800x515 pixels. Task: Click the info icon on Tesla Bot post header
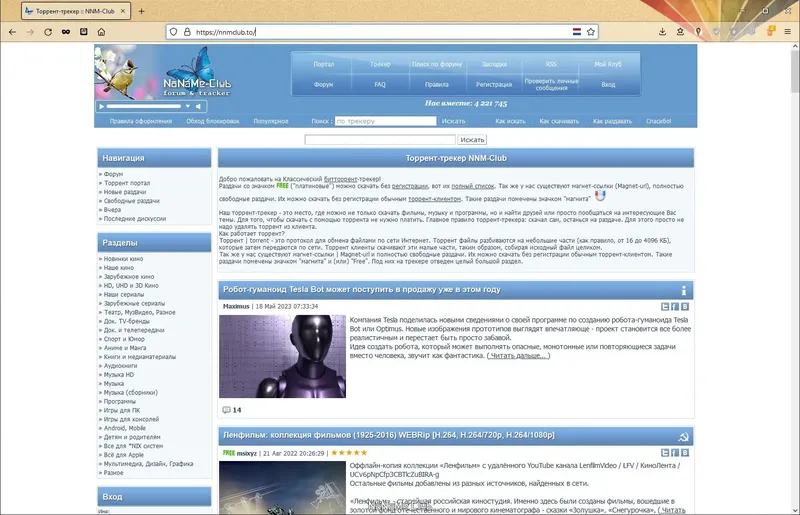[x=684, y=290]
